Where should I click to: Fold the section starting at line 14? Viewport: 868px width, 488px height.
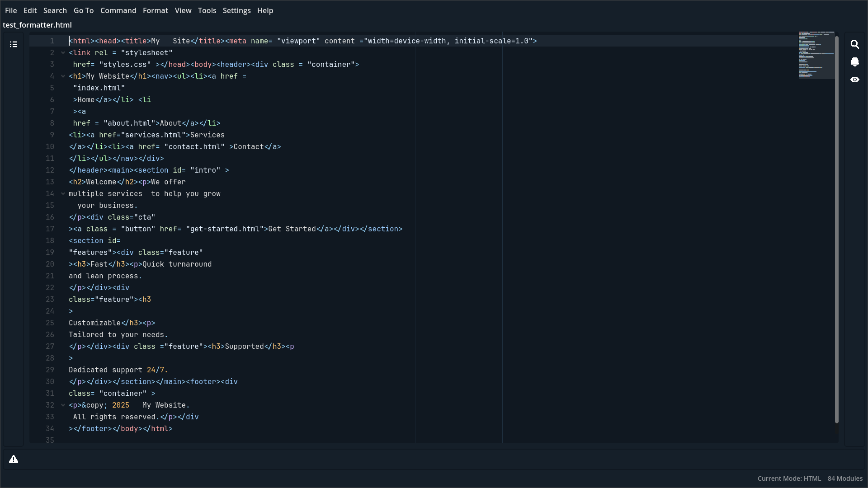[63, 194]
